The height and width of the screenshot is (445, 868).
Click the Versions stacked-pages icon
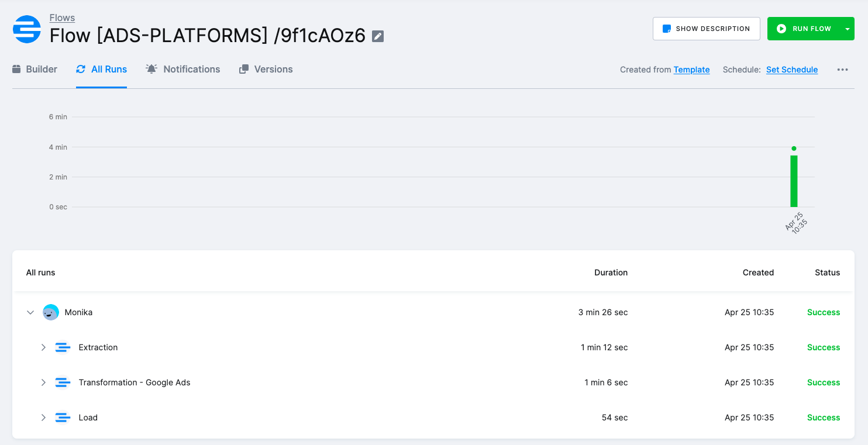[243, 68]
